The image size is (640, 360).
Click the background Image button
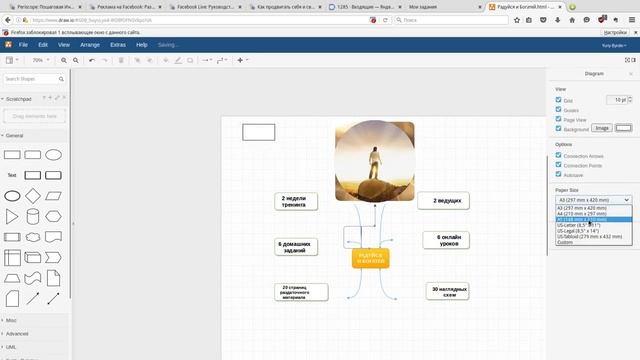(602, 128)
